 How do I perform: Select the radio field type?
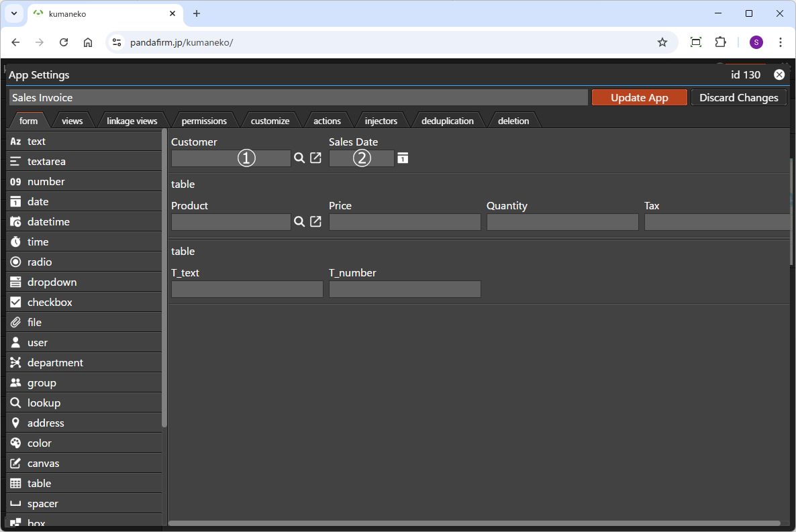[x=40, y=262]
